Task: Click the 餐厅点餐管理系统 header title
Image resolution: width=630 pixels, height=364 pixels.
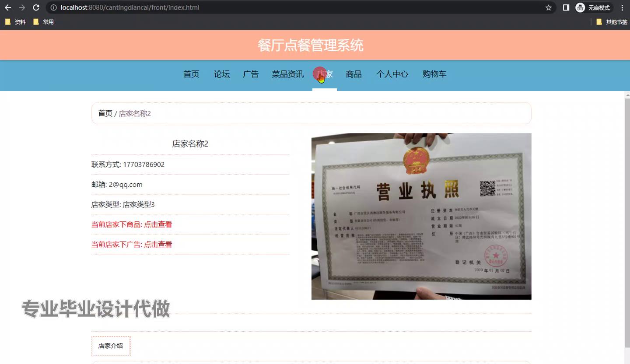Action: (311, 45)
